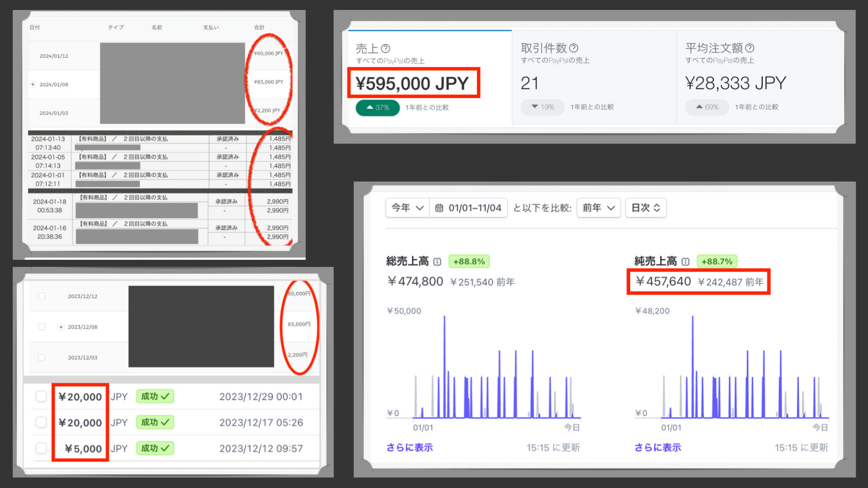
Task: Click the 37% increase green badge
Action: pyautogui.click(x=377, y=108)
